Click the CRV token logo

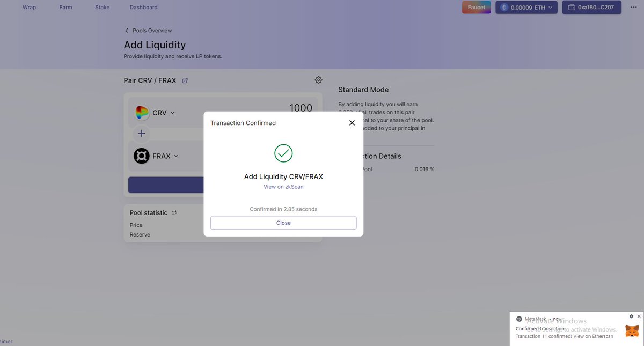pyautogui.click(x=142, y=113)
